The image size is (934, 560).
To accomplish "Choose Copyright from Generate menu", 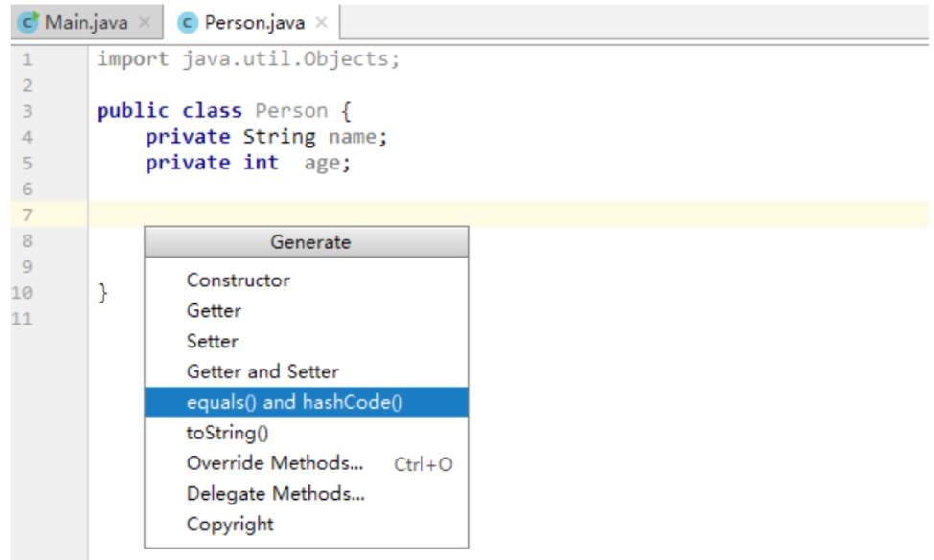I will tap(307, 525).
